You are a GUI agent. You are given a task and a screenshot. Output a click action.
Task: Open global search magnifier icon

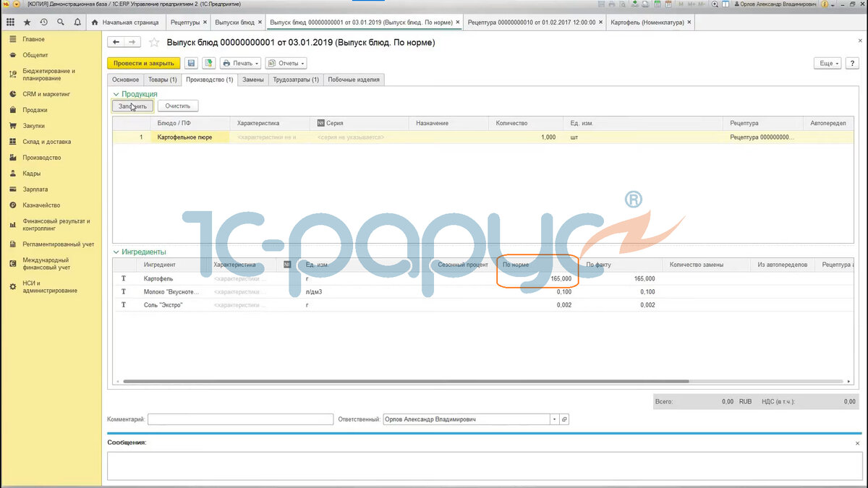click(x=60, y=22)
